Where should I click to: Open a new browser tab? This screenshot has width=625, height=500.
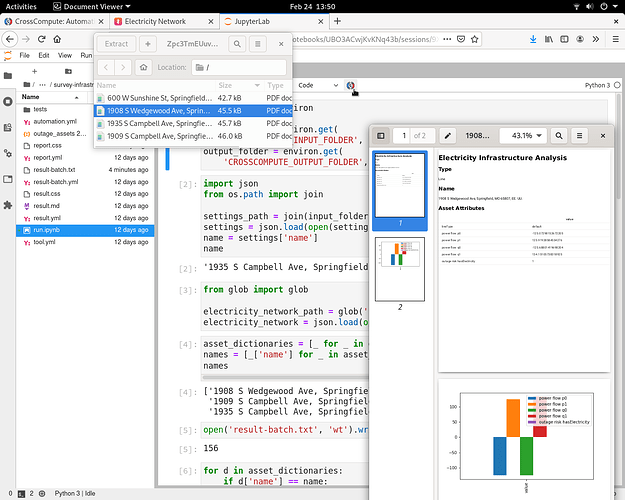click(337, 21)
